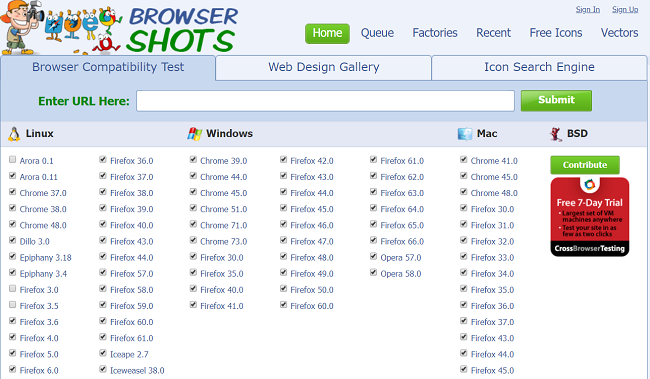Enable Firefox 3.5 checkbox
650x379 pixels.
click(x=12, y=305)
